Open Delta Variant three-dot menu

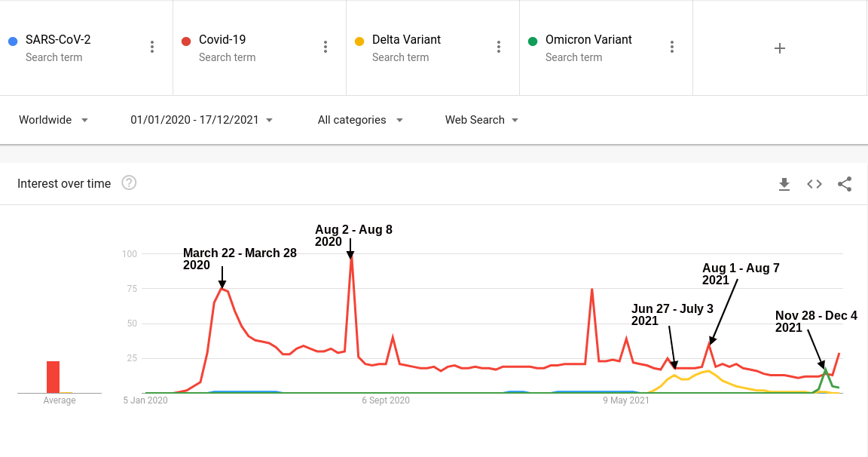coord(499,47)
